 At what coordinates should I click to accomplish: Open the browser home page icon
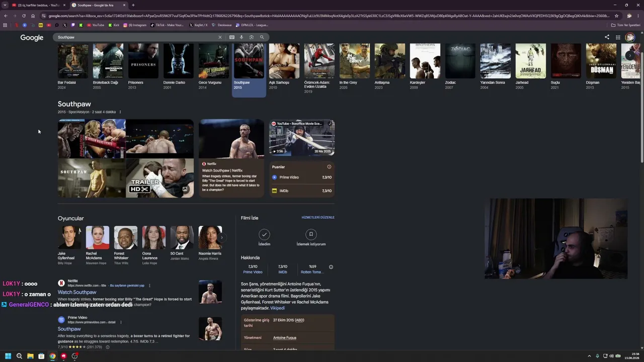pyautogui.click(x=33, y=16)
